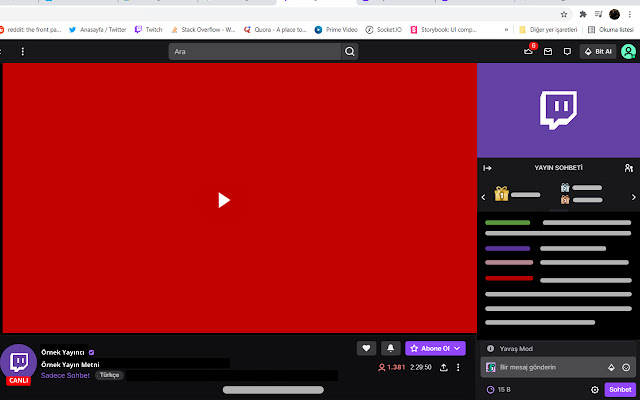Click the viewer count 1.381
The image size is (640, 400).
391,367
